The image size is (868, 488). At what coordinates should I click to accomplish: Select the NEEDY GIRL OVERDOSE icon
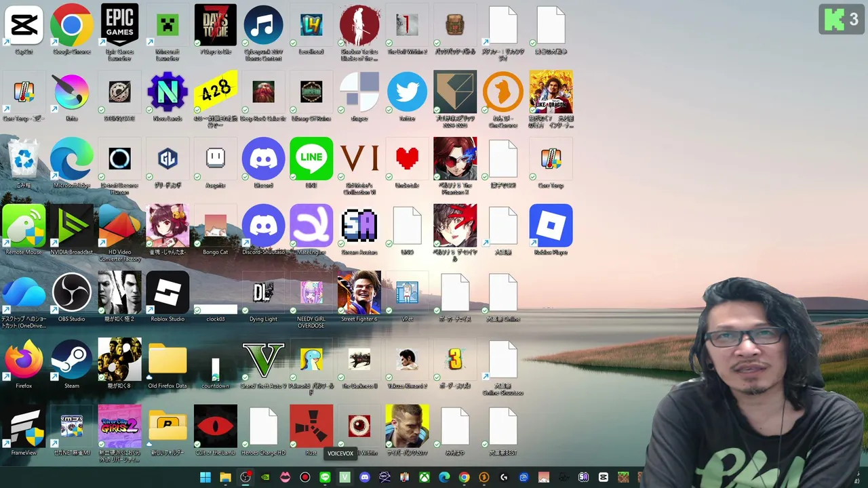[x=311, y=292]
